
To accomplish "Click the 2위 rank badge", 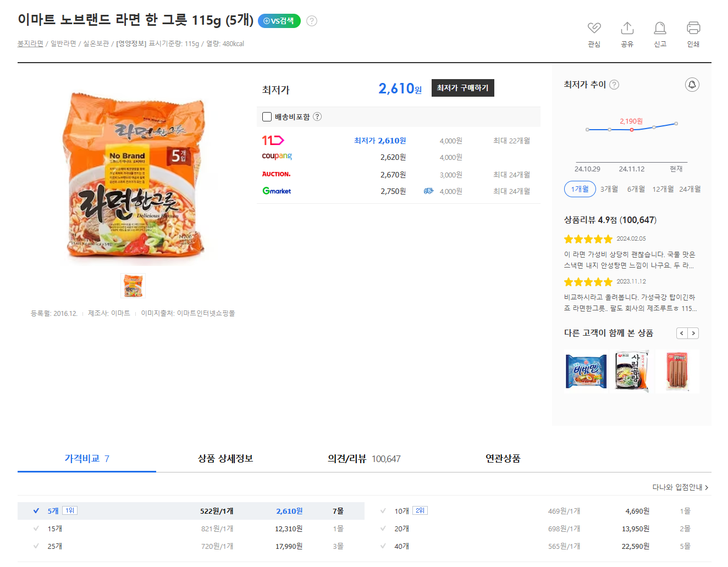I will click(x=420, y=510).
